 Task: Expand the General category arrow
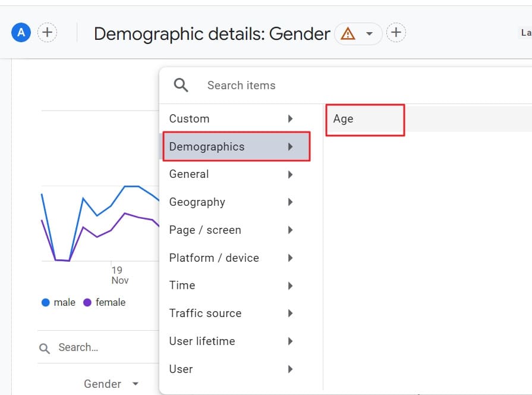click(290, 174)
